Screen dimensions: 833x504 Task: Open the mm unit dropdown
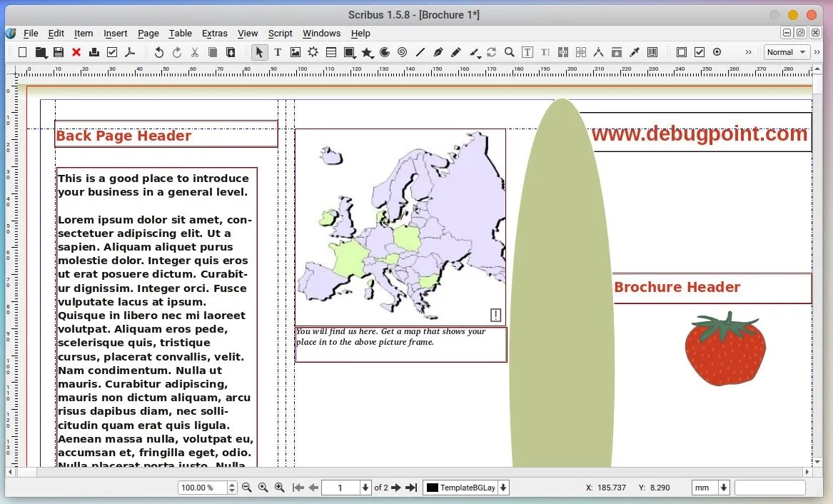[x=711, y=488]
